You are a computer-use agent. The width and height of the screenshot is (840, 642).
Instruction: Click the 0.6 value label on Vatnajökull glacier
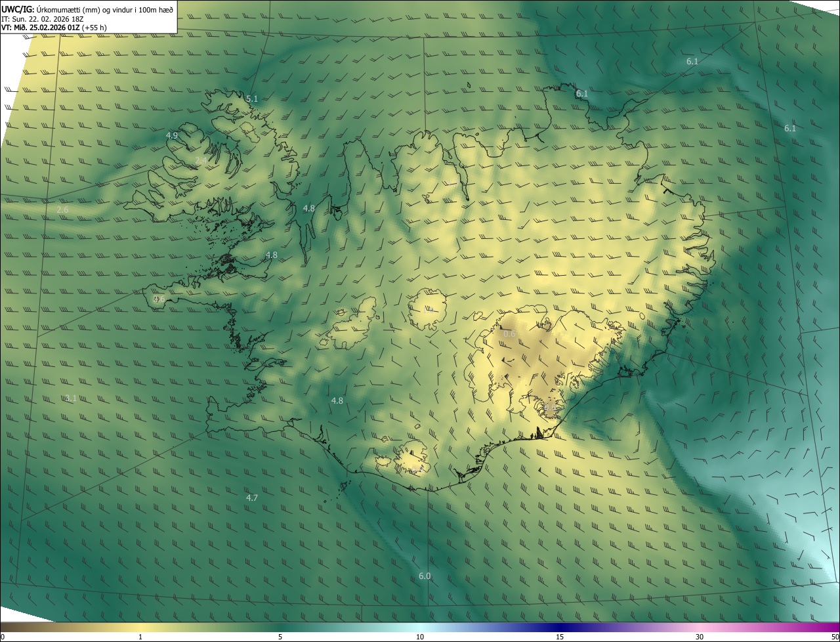(509, 334)
